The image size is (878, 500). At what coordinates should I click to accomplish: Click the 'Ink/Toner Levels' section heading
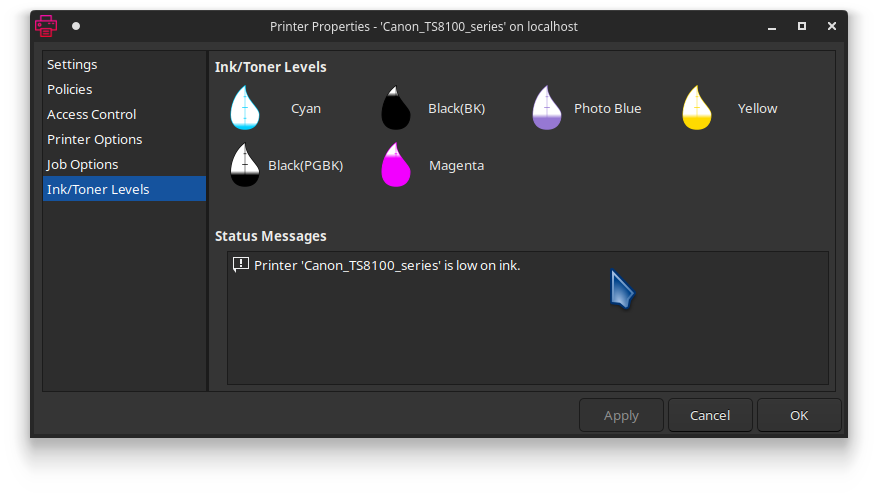tap(270, 67)
